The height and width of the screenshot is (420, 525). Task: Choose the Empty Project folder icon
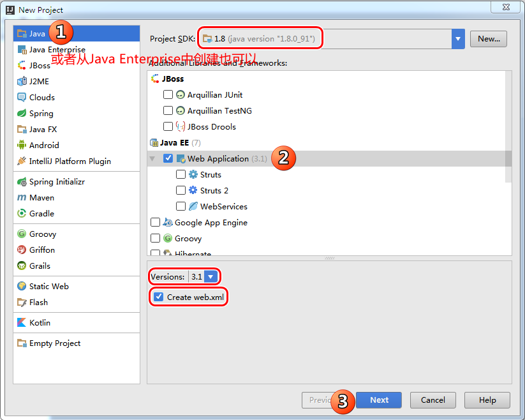(22, 343)
